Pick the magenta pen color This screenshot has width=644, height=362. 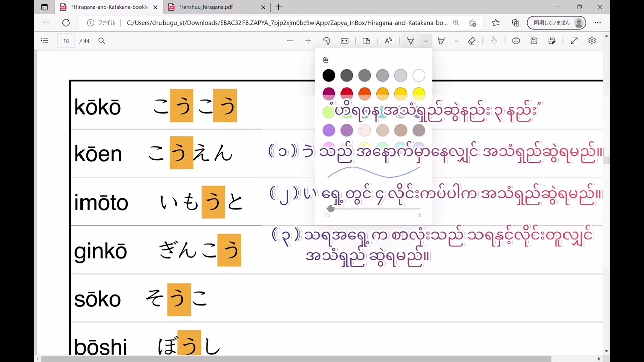click(329, 94)
